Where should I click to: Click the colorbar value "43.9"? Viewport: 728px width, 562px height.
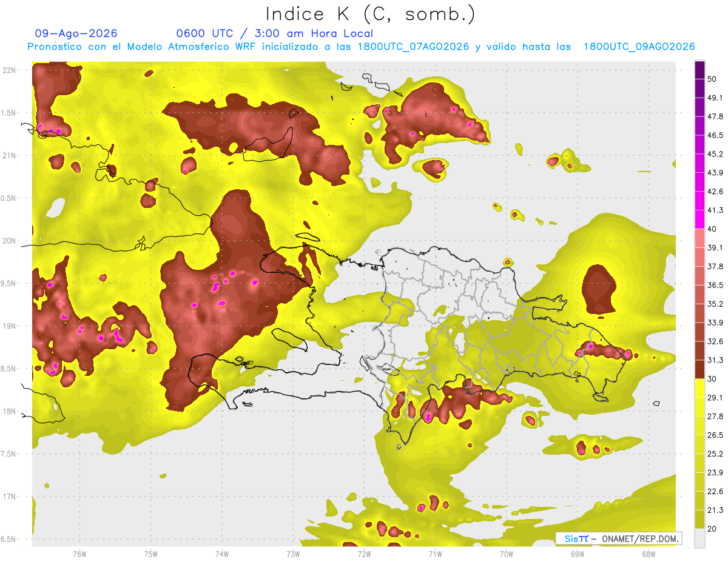click(715, 173)
